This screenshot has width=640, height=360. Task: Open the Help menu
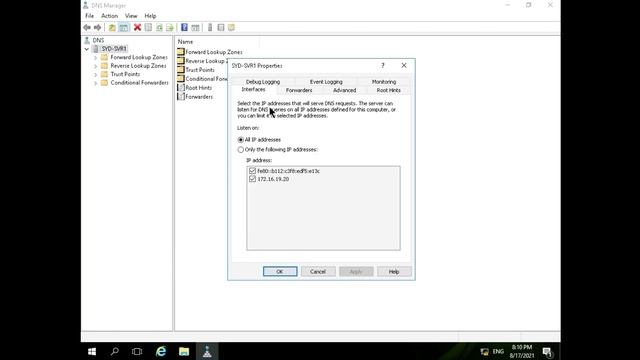pyautogui.click(x=150, y=16)
